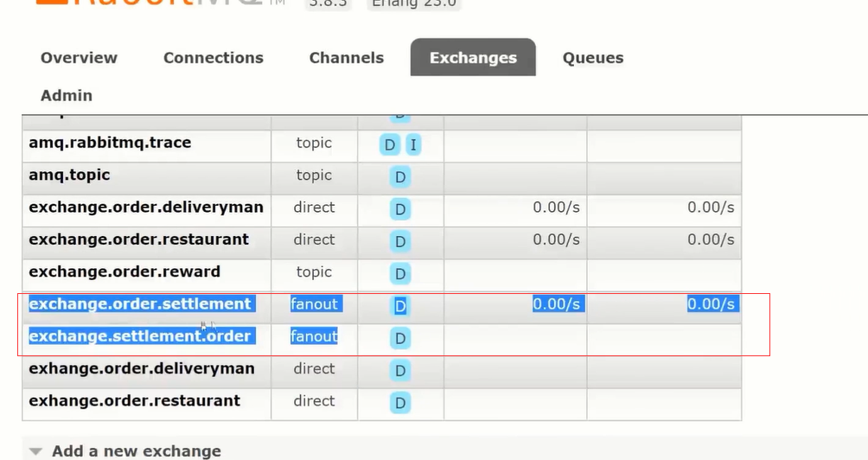Click durable badge in exchange.order.deliveryman row
868x460 pixels.
point(400,209)
